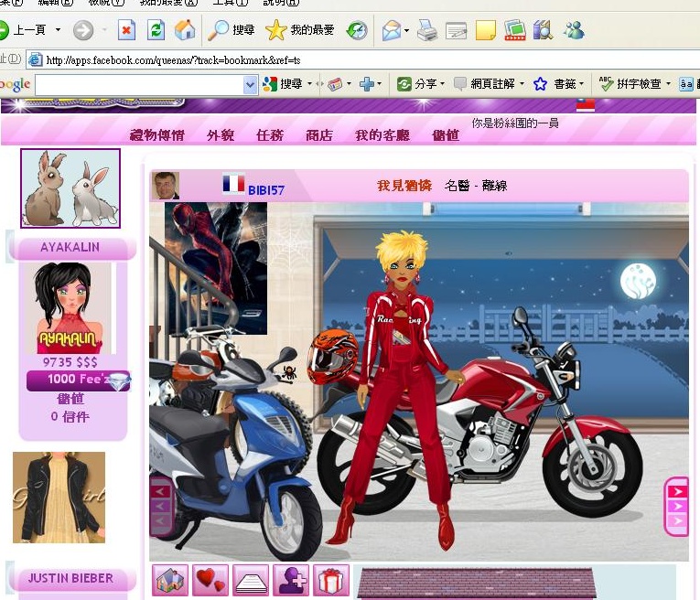
Task: Click the house icon below the scene
Action: (x=170, y=580)
